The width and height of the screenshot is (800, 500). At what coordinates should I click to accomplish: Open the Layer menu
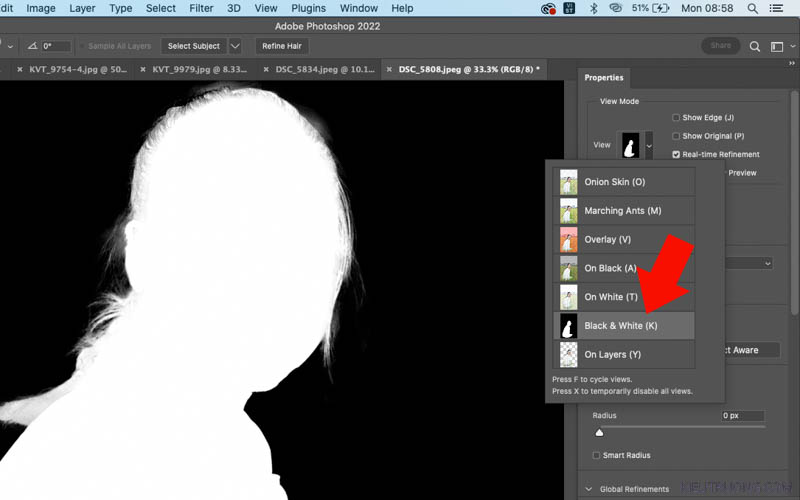tap(82, 8)
